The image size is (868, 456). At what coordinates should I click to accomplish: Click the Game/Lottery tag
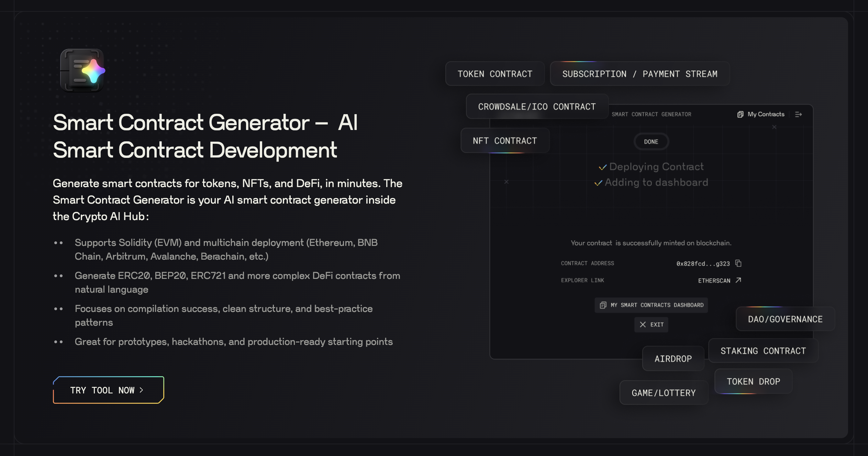pos(663,393)
